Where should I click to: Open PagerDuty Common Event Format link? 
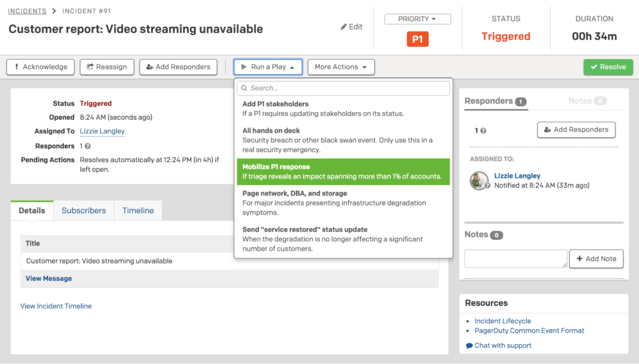pyautogui.click(x=529, y=330)
